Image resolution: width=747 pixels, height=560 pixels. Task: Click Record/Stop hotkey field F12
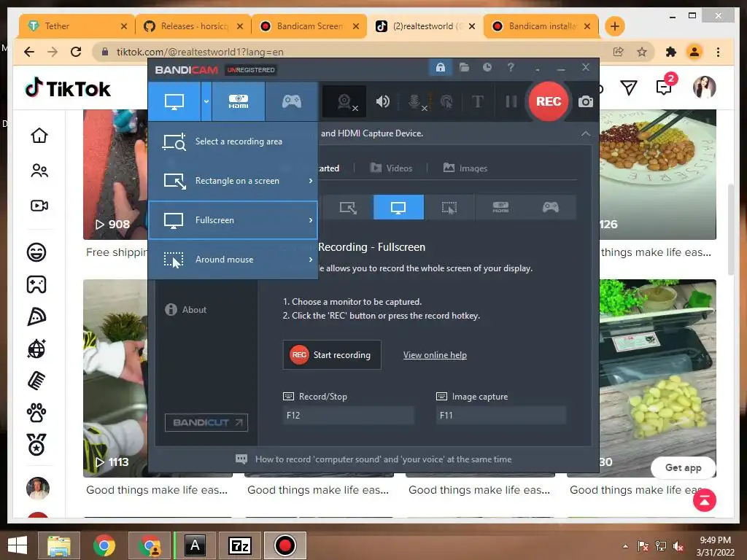click(x=348, y=415)
